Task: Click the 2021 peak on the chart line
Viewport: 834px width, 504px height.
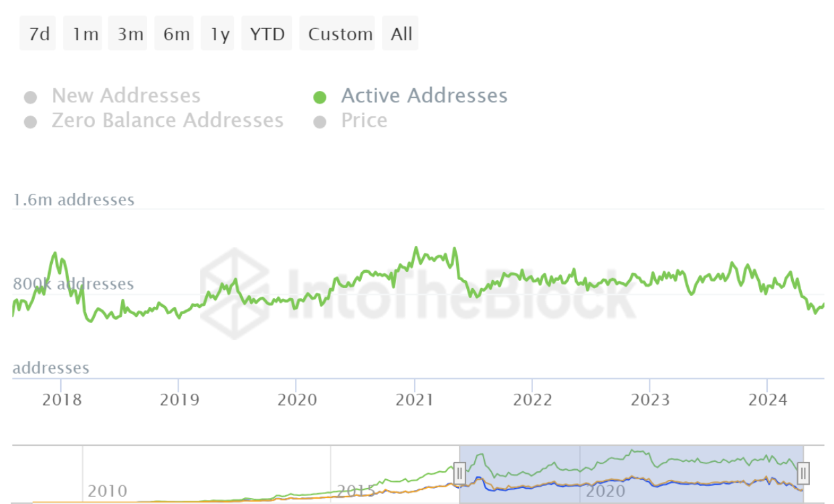Action: [x=415, y=248]
